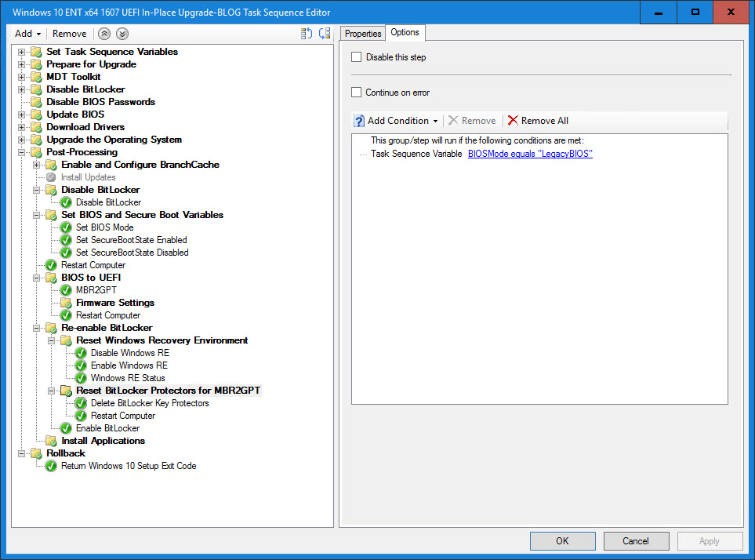This screenshot has width=755, height=560.
Task: Switch to the Properties tab
Action: pos(363,34)
